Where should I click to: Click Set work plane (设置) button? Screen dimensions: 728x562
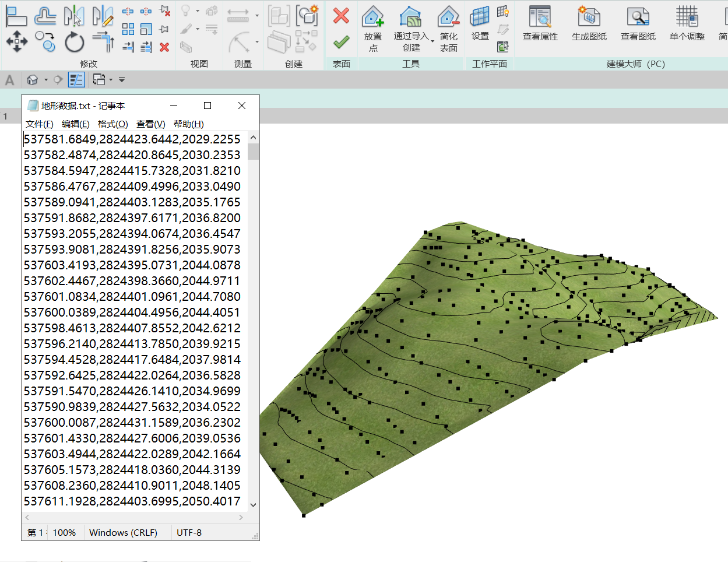tap(480, 23)
